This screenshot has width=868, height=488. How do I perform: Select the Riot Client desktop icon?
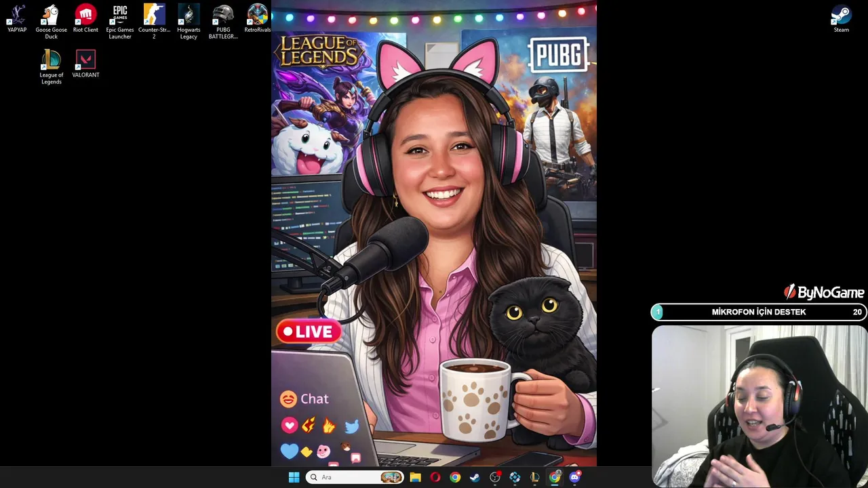click(x=85, y=18)
